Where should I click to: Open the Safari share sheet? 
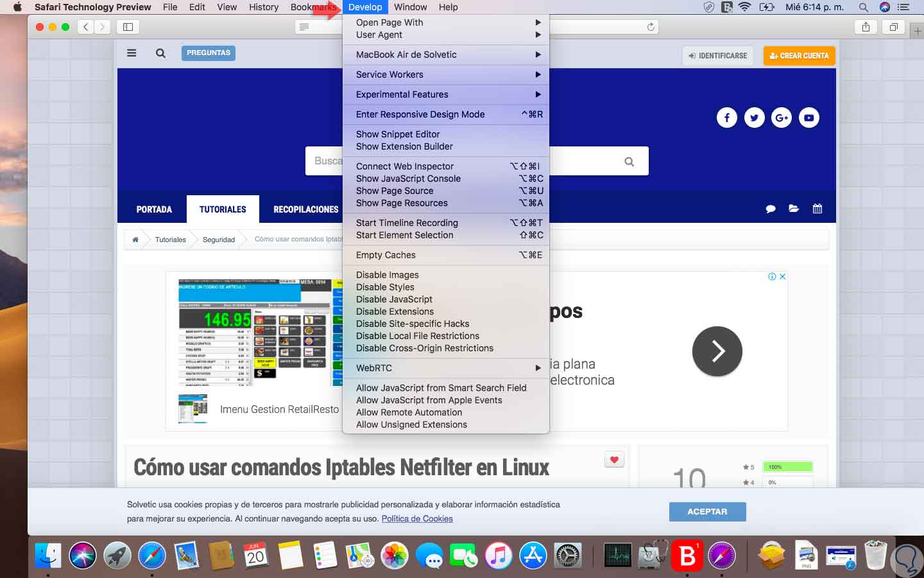866,27
